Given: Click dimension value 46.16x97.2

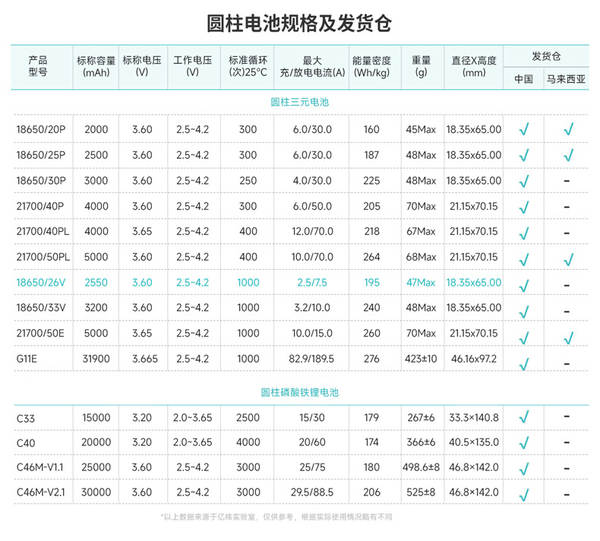Looking at the screenshot, I should 474,359.
